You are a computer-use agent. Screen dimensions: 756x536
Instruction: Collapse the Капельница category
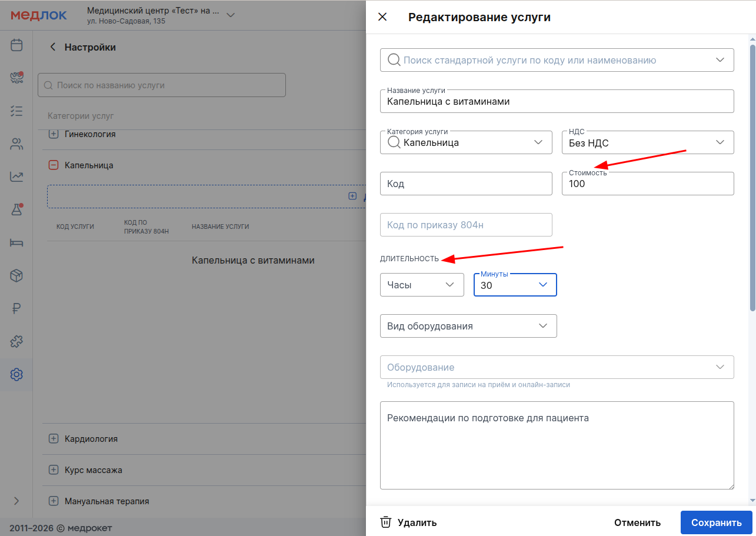coord(54,166)
